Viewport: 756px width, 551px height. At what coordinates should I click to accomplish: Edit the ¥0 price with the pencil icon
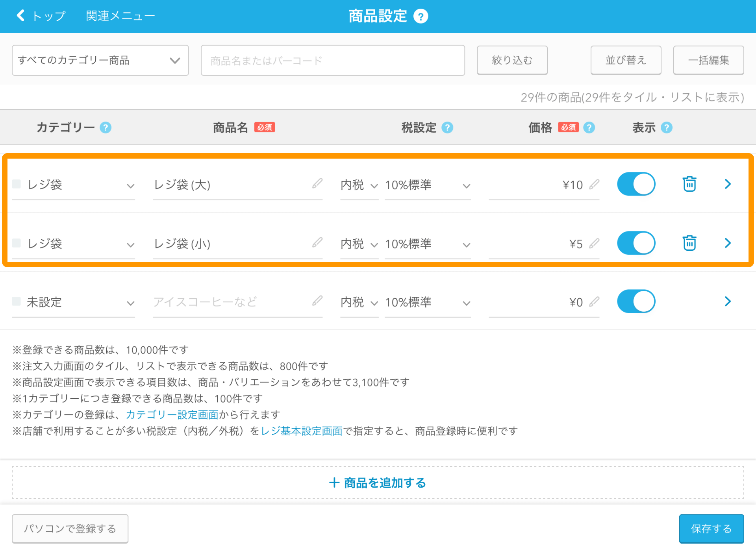tap(594, 301)
